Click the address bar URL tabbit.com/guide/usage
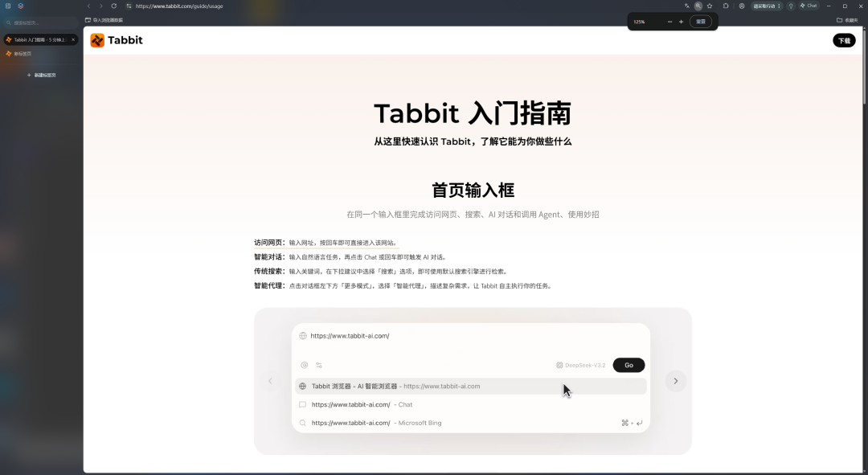This screenshot has width=868, height=475. tap(179, 6)
